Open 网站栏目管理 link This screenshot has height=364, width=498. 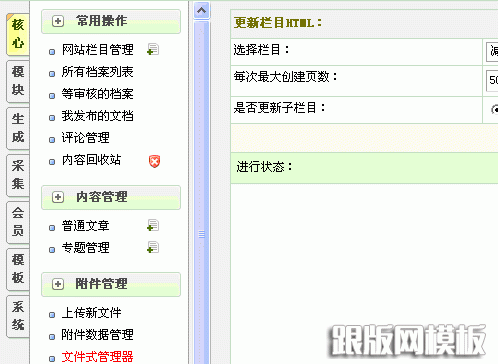[x=98, y=50]
